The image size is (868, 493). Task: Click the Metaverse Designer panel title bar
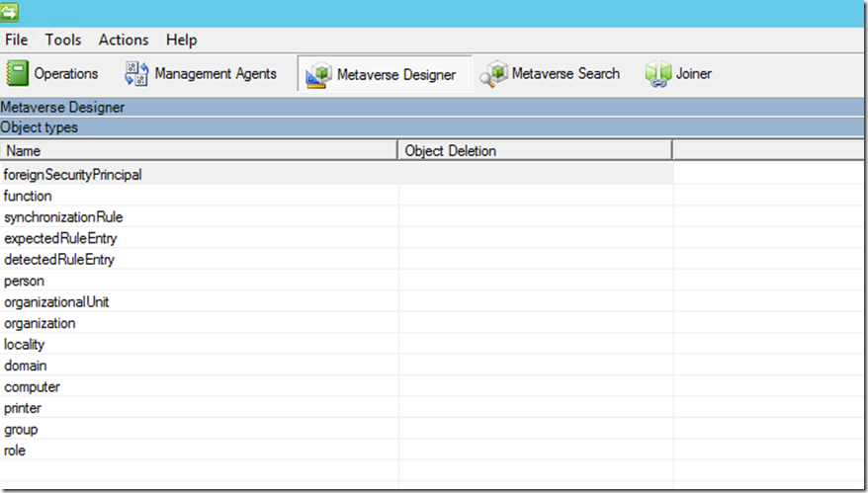(x=432, y=107)
